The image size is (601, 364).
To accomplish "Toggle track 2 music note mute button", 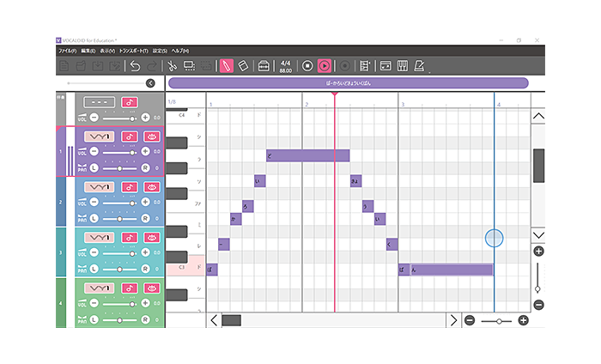I will (x=130, y=187).
